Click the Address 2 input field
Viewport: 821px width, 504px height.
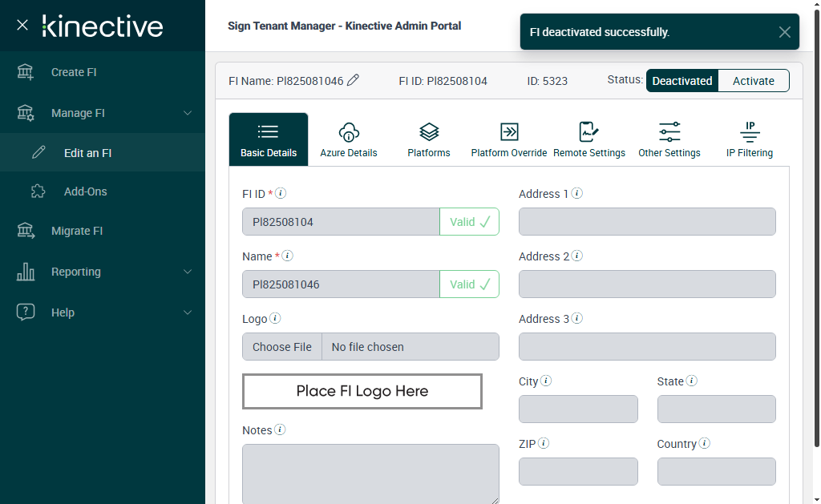pos(647,284)
